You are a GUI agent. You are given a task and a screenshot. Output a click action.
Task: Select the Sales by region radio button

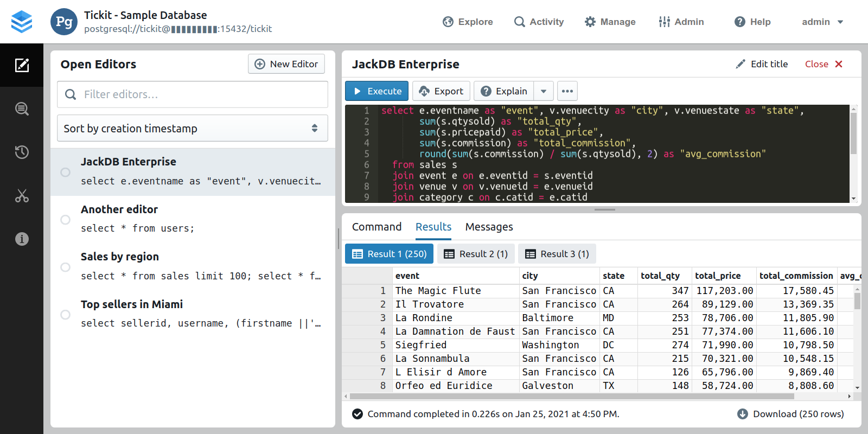click(x=65, y=267)
